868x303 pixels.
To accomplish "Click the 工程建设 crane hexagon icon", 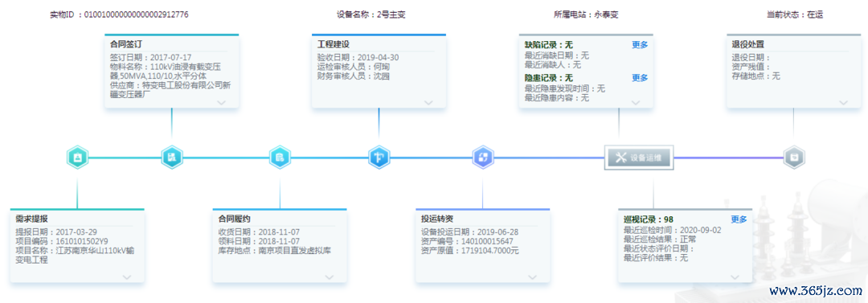I will pos(379,158).
